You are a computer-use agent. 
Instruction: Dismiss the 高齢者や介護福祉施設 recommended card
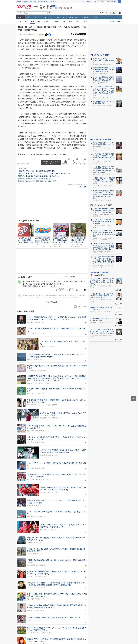click(x=50, y=247)
